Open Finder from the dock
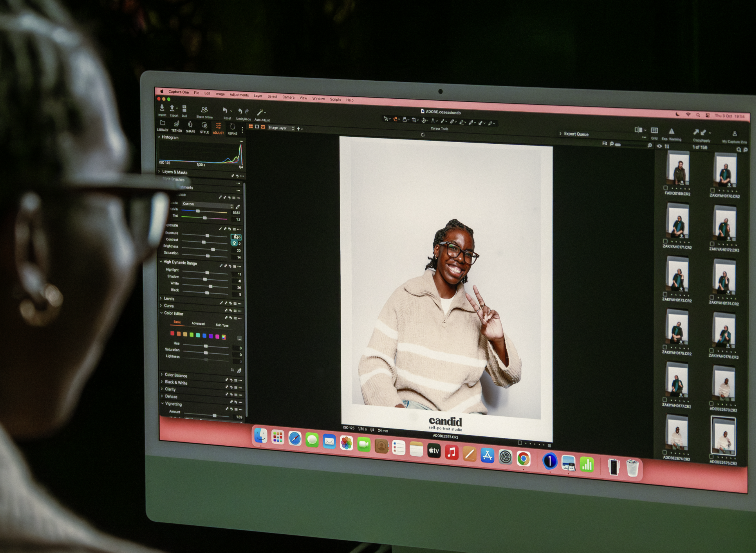 [x=260, y=436]
